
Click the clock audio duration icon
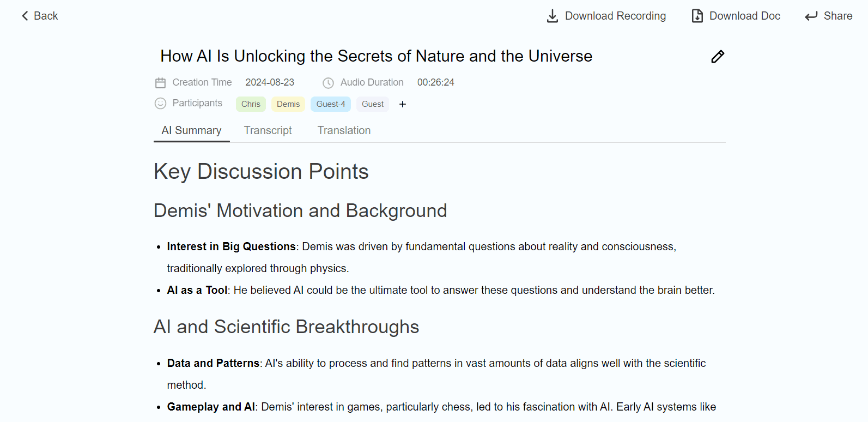tap(328, 83)
